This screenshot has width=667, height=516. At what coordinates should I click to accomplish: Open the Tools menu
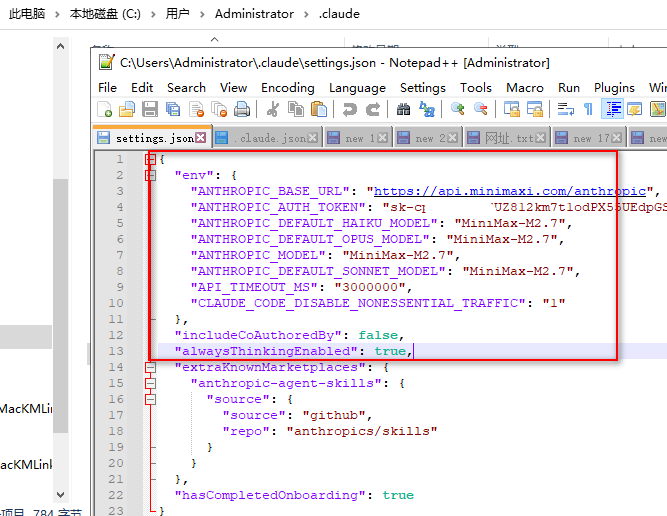coord(476,88)
